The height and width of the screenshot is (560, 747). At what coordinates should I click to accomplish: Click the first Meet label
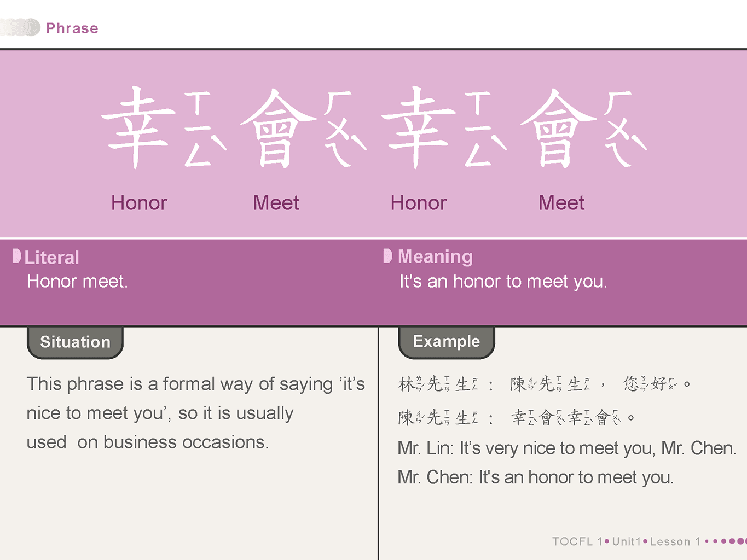[276, 203]
